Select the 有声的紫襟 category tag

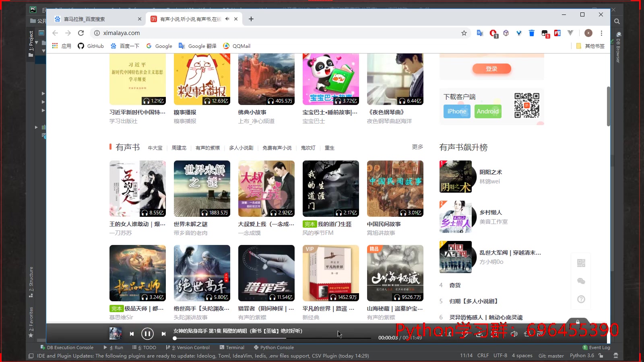tap(208, 148)
